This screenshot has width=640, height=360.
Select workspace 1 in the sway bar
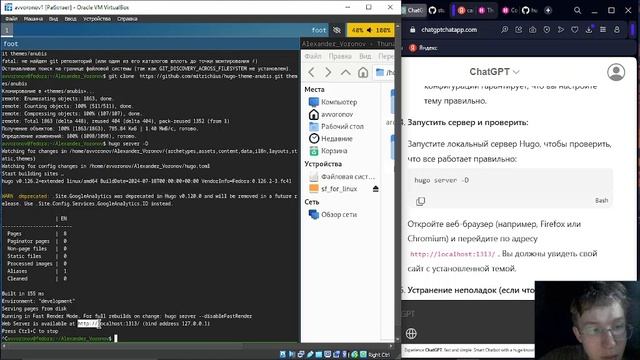(x=7, y=30)
